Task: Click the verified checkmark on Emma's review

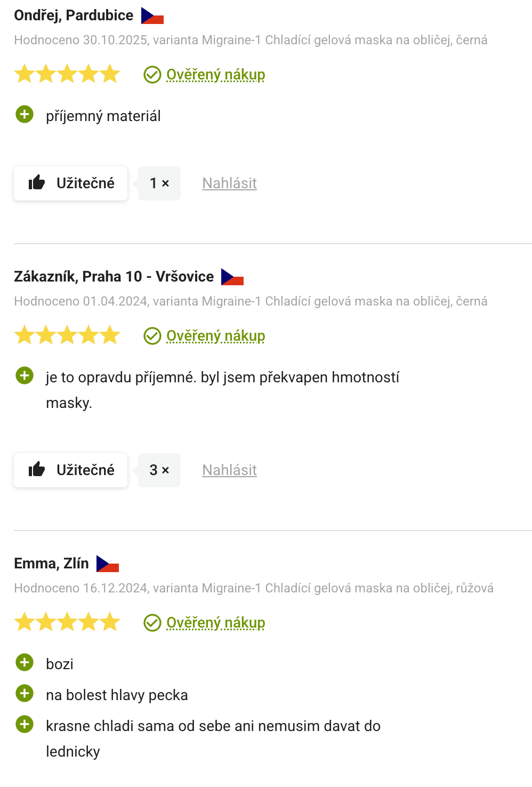Action: (152, 622)
